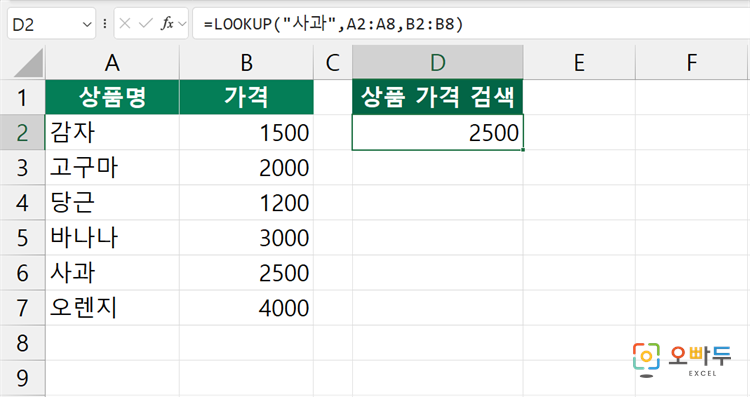The image size is (750, 397).
Task: Select column D header
Action: coord(438,63)
